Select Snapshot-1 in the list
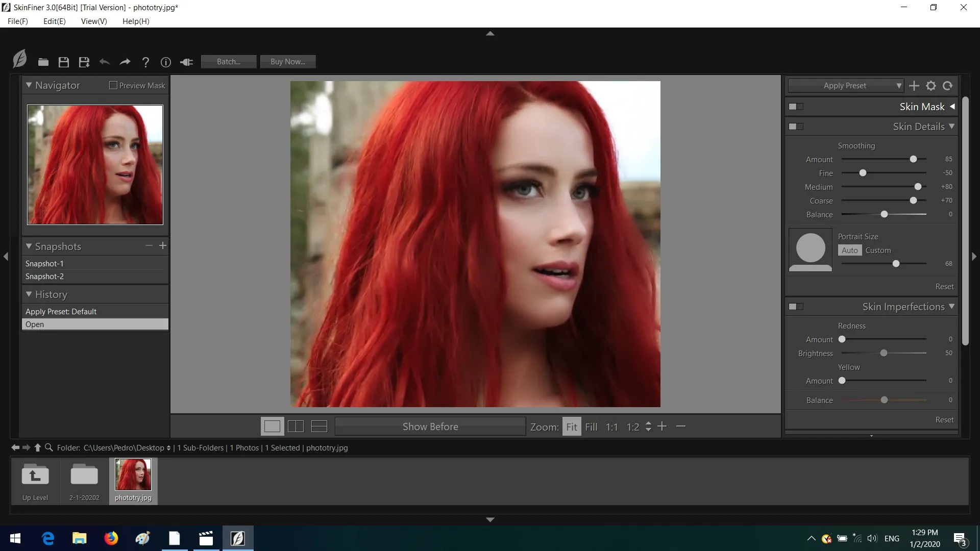The width and height of the screenshot is (980, 551). 95,263
